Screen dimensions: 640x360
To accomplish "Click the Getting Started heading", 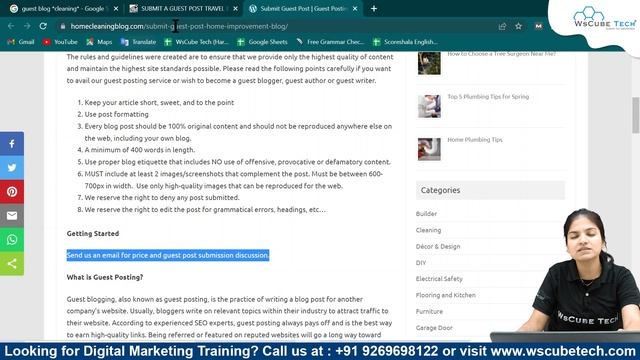I will 93,233.
